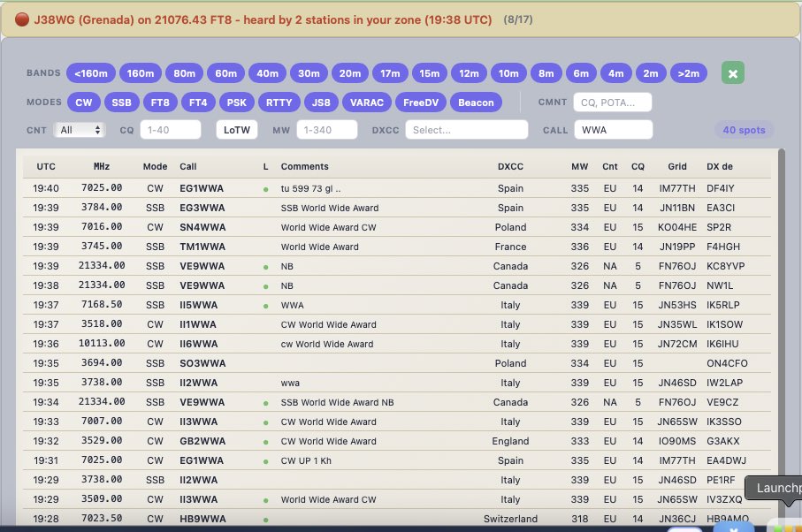Image resolution: width=802 pixels, height=532 pixels.
Task: Click the J38WG Grenada alert banner text
Action: 263,20
